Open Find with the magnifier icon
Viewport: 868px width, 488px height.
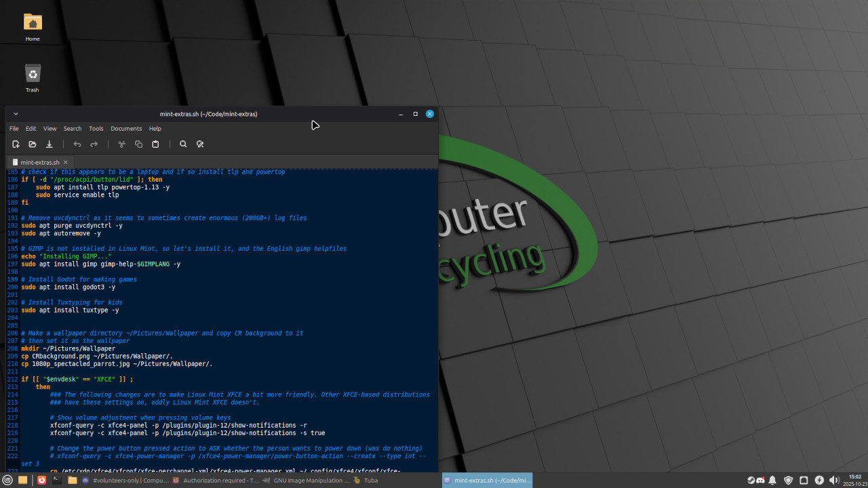click(183, 144)
